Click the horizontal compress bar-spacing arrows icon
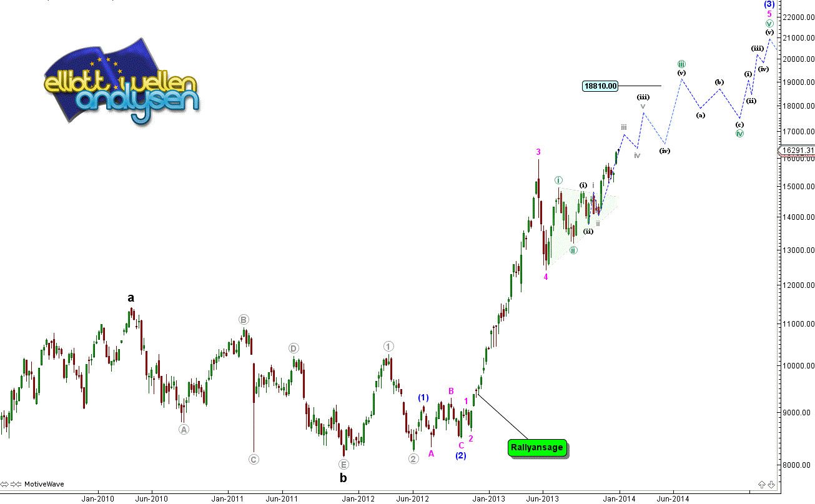815x504 pixels. coord(16,484)
